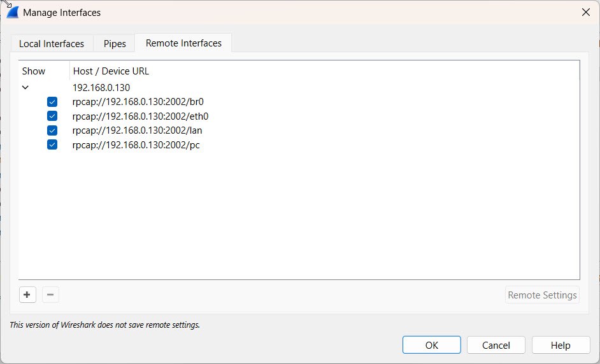Image resolution: width=600 pixels, height=364 pixels.
Task: Toggle the pc interface checkbox
Action: [52, 144]
